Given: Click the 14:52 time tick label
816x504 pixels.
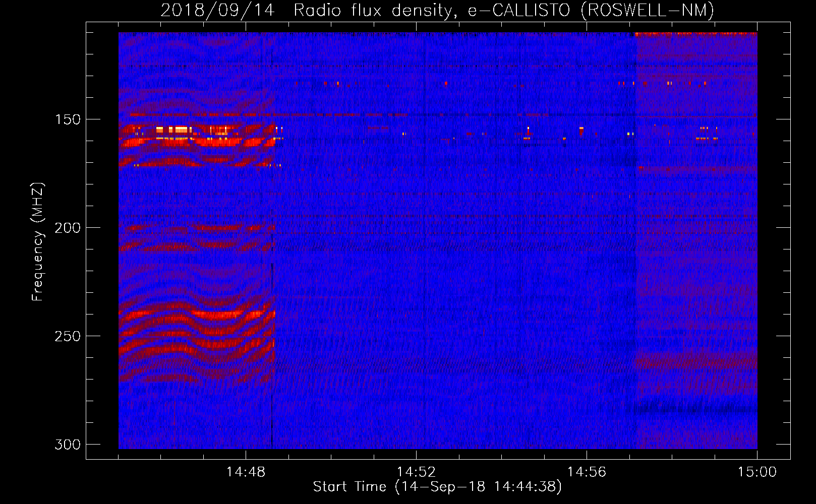Looking at the screenshot, I should (x=416, y=472).
